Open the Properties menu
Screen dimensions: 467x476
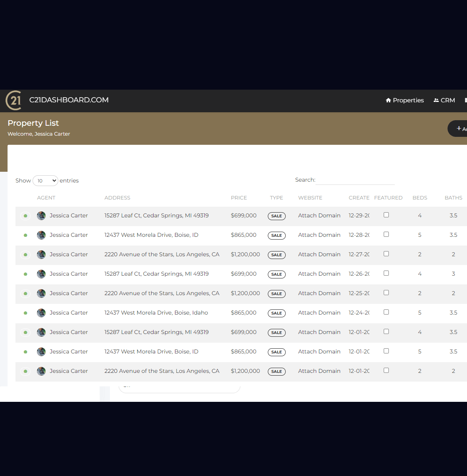[405, 100]
